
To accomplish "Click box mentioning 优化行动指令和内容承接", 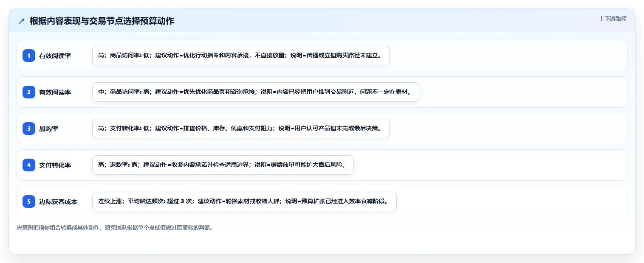I will (x=241, y=56).
